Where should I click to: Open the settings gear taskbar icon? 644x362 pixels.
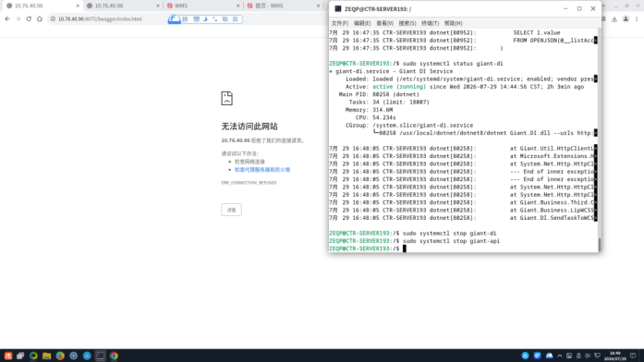click(74, 356)
